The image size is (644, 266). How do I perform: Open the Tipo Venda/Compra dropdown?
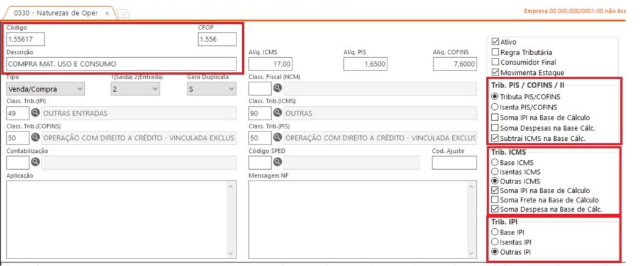pos(45,89)
